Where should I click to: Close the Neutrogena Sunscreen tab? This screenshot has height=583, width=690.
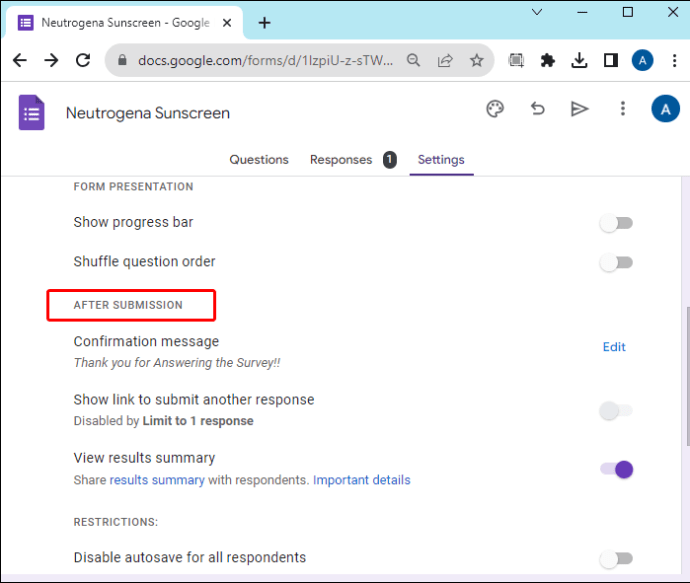pyautogui.click(x=227, y=23)
